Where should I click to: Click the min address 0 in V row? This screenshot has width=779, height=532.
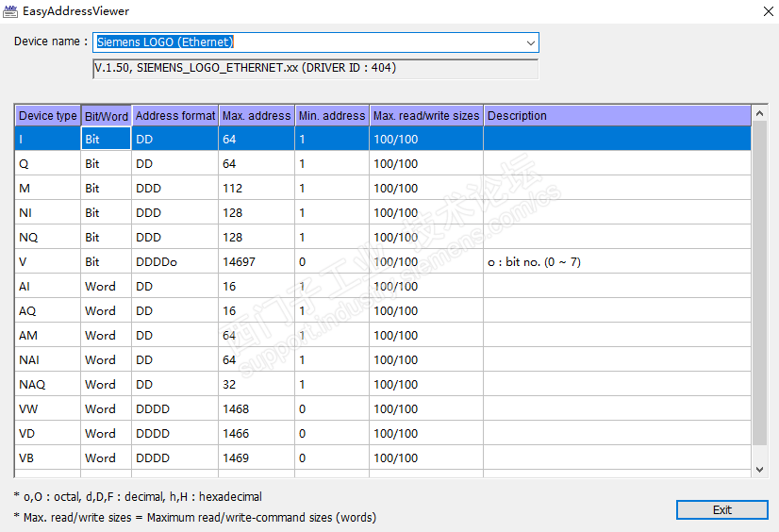click(x=332, y=262)
